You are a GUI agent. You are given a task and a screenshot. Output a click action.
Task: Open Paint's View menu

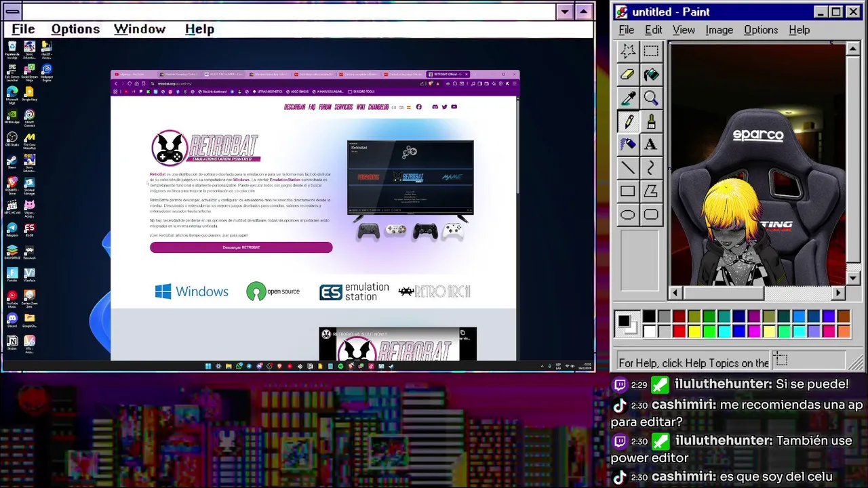click(x=684, y=30)
